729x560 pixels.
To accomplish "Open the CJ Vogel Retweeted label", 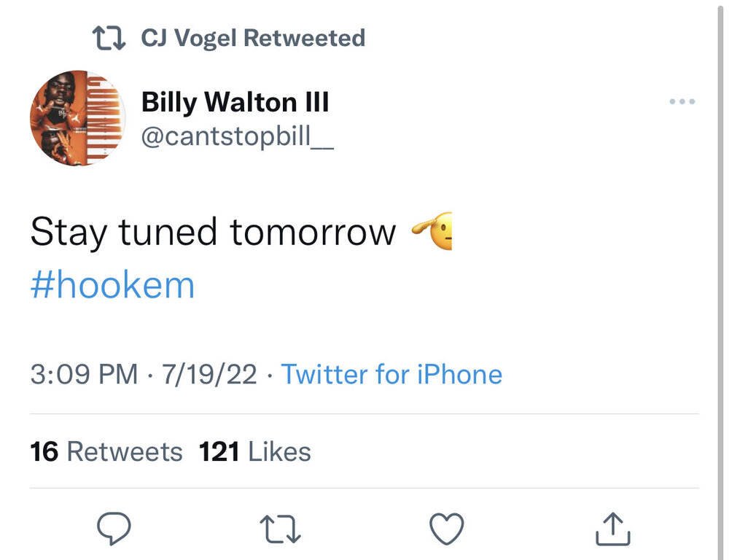I will (252, 37).
